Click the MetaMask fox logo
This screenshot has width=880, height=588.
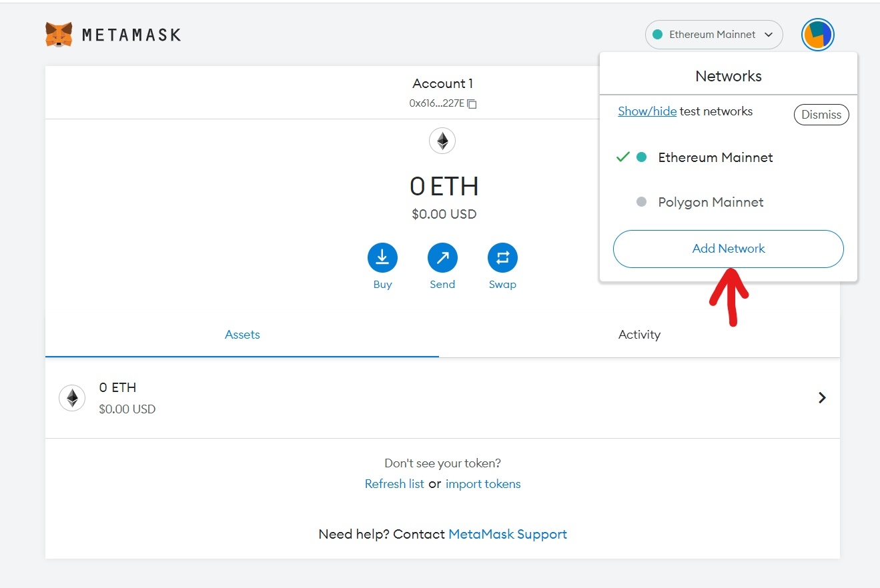[x=59, y=35]
